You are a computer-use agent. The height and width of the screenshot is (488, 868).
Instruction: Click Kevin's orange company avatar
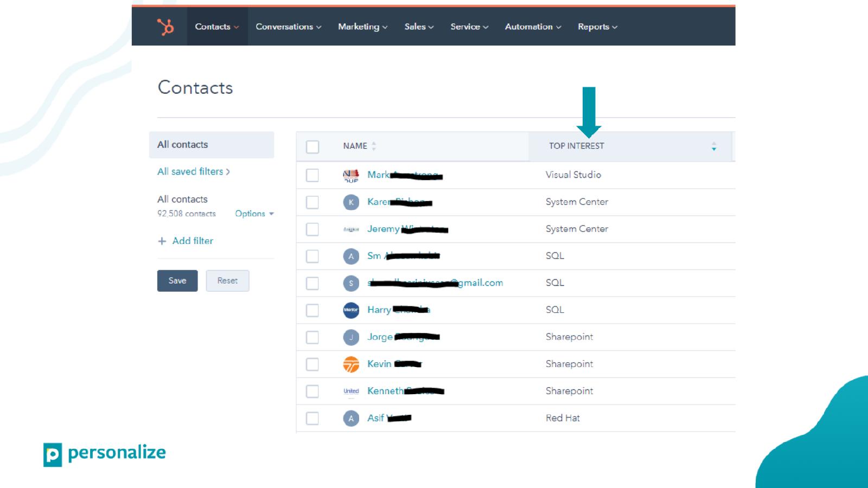(x=351, y=364)
